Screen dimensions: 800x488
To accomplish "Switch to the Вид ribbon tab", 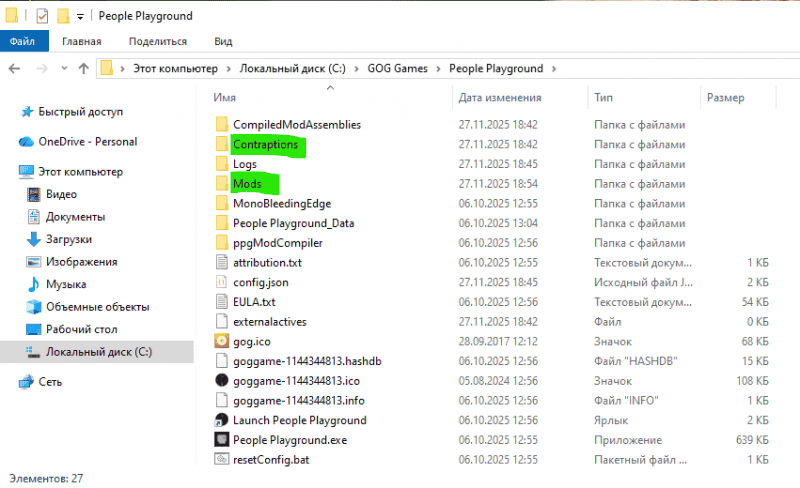I will (223, 41).
